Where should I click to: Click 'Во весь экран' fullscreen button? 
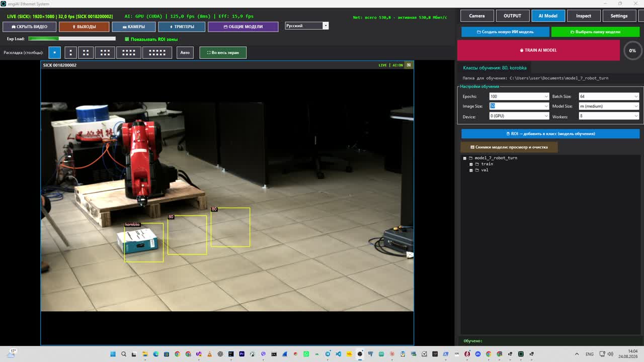pos(223,52)
